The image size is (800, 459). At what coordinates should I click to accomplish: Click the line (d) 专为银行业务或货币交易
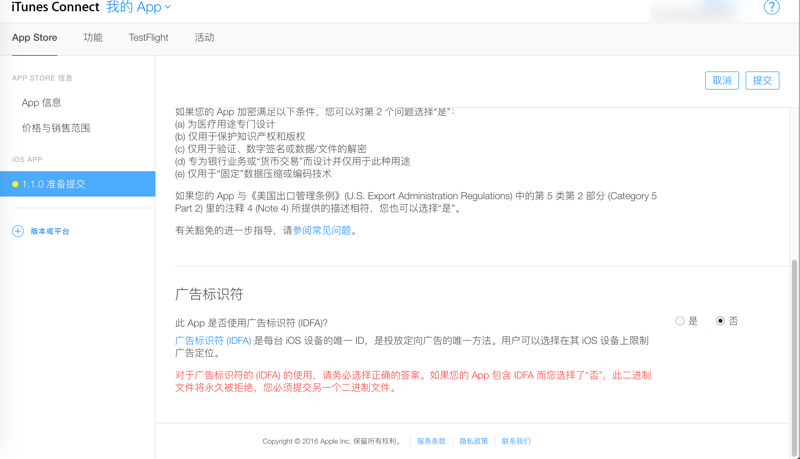tap(292, 162)
